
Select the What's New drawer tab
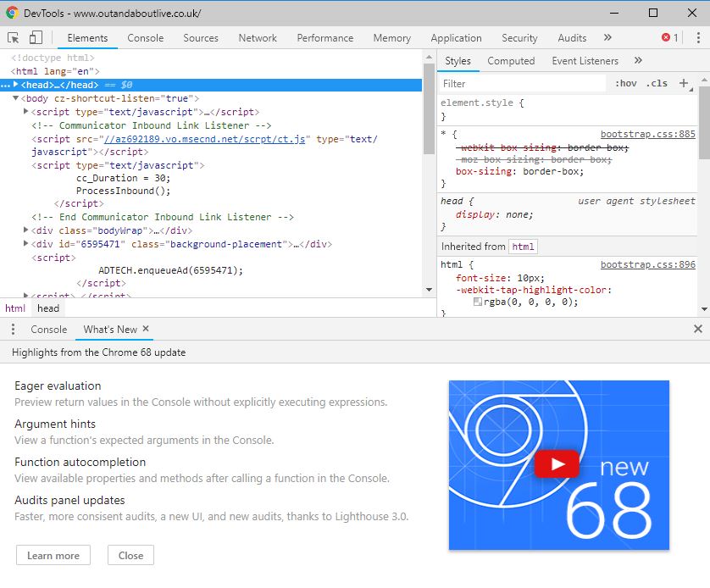pyautogui.click(x=110, y=330)
